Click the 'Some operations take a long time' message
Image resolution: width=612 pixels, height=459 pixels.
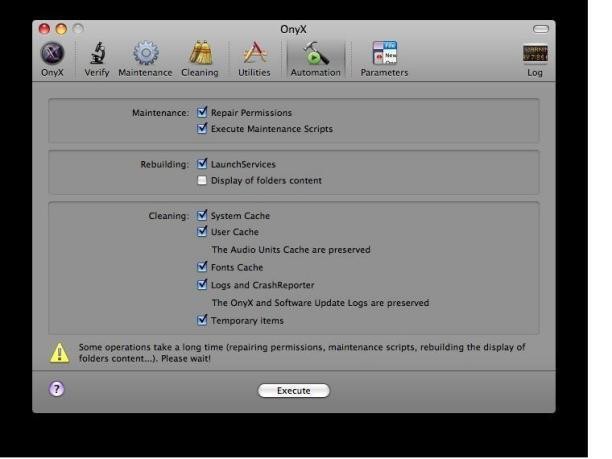pyautogui.click(x=302, y=353)
